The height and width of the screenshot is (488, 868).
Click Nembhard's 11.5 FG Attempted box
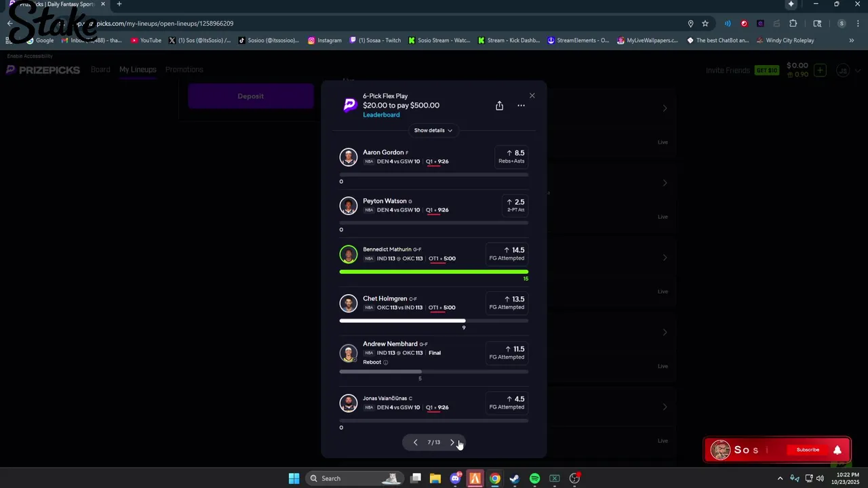pos(507,352)
